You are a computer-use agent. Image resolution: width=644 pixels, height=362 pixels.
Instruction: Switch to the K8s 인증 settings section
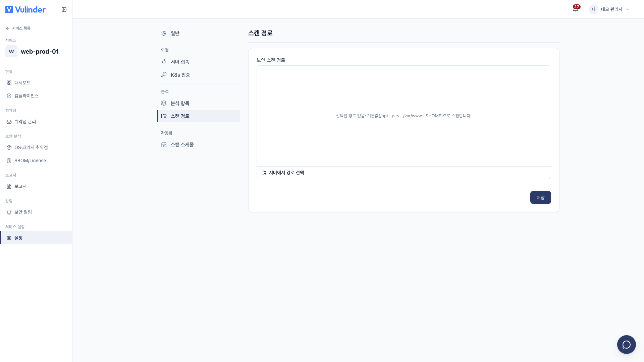[x=199, y=75]
